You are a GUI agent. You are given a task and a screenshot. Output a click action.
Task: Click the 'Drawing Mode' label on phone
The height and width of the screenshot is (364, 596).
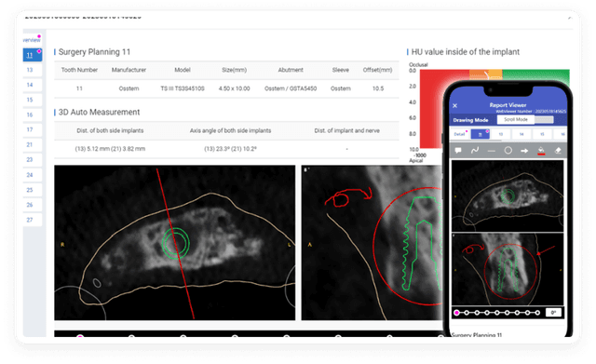click(470, 120)
